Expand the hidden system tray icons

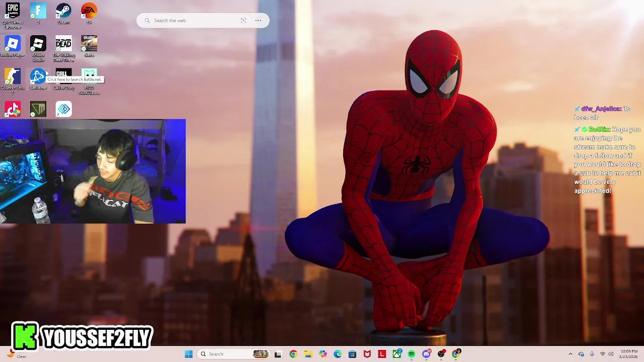click(x=570, y=354)
